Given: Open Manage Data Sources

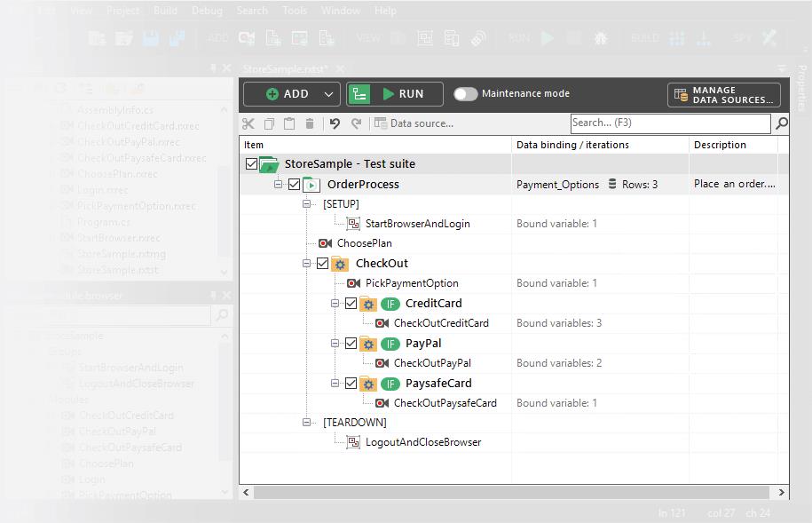Looking at the screenshot, I should [x=724, y=94].
